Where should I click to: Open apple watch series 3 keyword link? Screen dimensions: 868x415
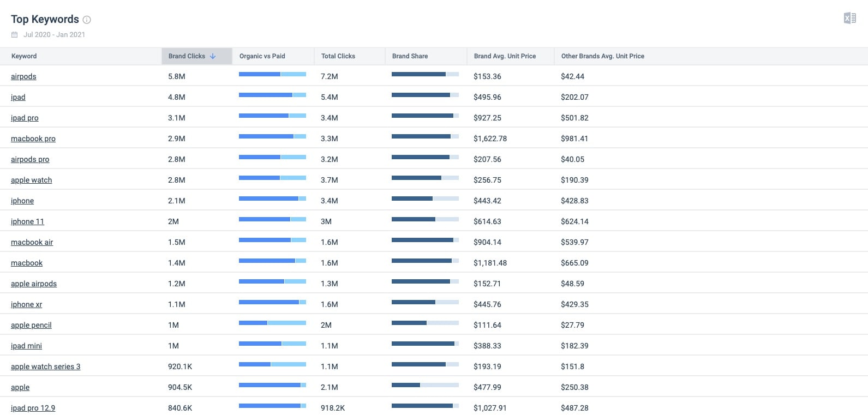point(46,366)
